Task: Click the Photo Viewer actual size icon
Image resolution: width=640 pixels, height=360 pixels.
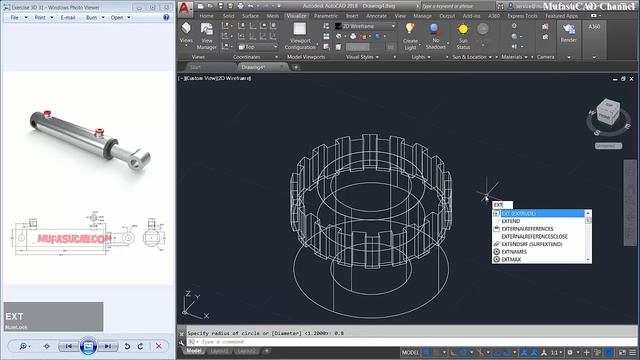Action: 47,346
